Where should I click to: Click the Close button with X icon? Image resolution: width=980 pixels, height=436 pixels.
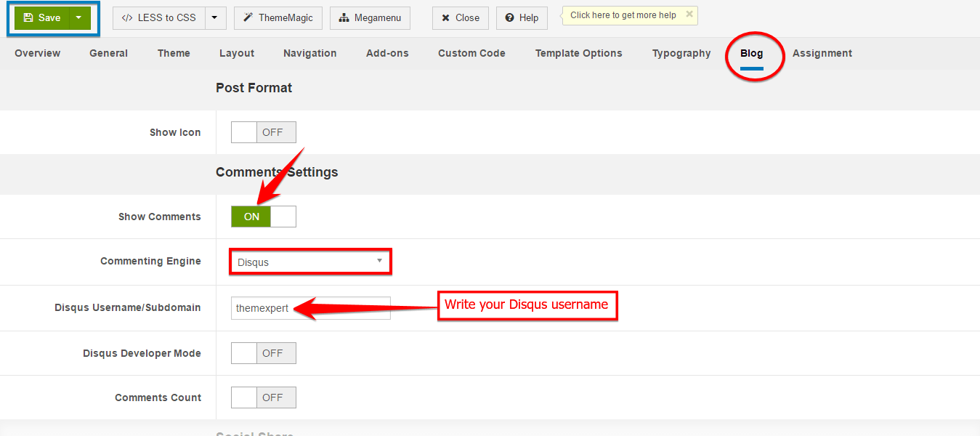(461, 18)
